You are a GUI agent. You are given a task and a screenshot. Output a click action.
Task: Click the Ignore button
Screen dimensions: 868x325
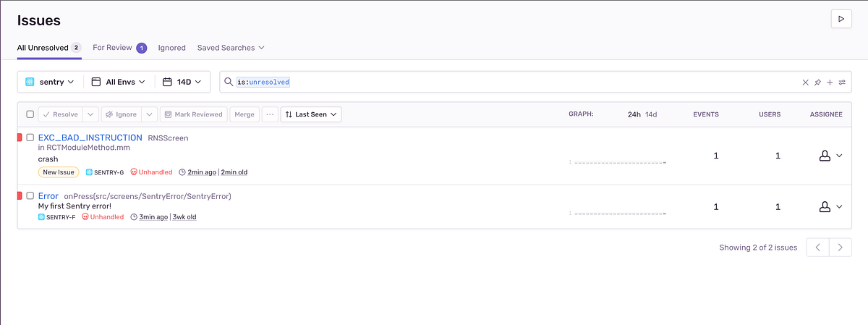pyautogui.click(x=122, y=114)
